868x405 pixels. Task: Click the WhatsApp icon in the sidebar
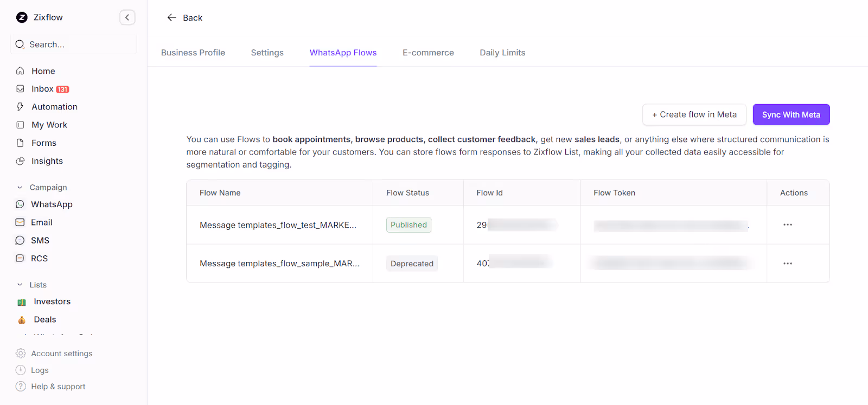click(x=20, y=204)
